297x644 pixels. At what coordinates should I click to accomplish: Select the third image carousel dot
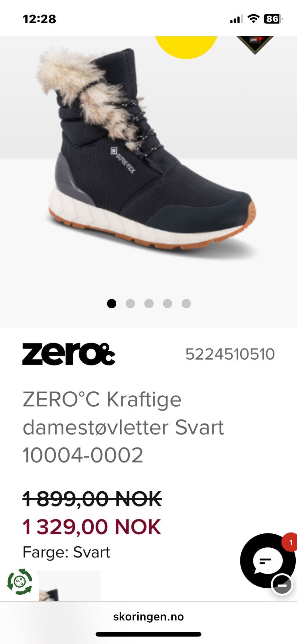click(149, 304)
